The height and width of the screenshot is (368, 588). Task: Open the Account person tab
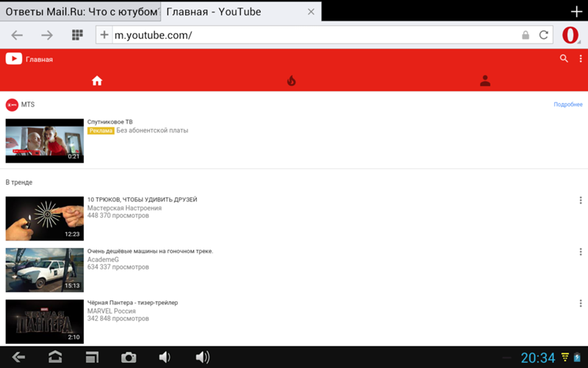tap(485, 81)
